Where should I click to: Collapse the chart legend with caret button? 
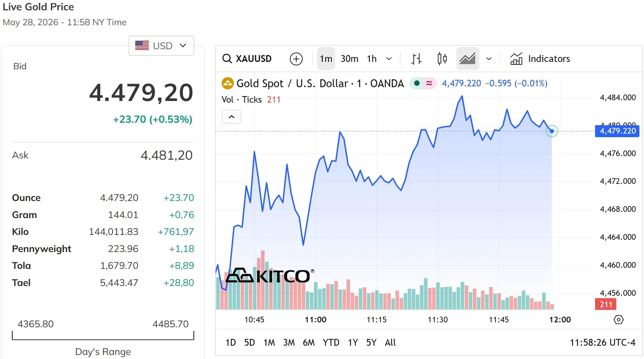[x=231, y=117]
